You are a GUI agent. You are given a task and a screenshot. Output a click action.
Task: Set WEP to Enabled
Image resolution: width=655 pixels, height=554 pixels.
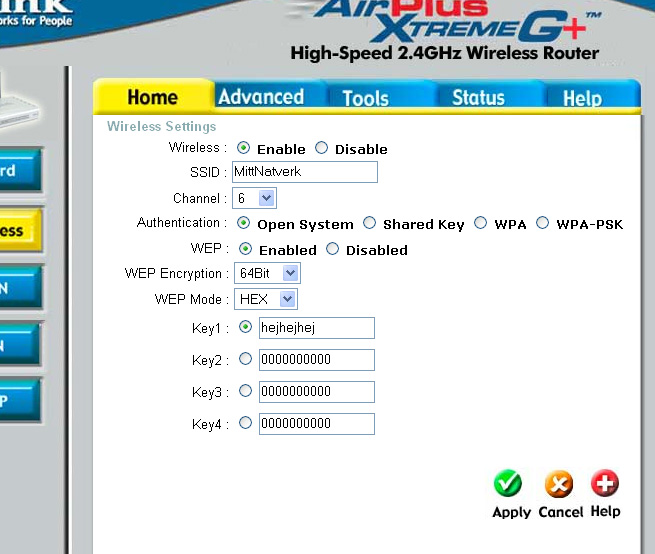[245, 249]
